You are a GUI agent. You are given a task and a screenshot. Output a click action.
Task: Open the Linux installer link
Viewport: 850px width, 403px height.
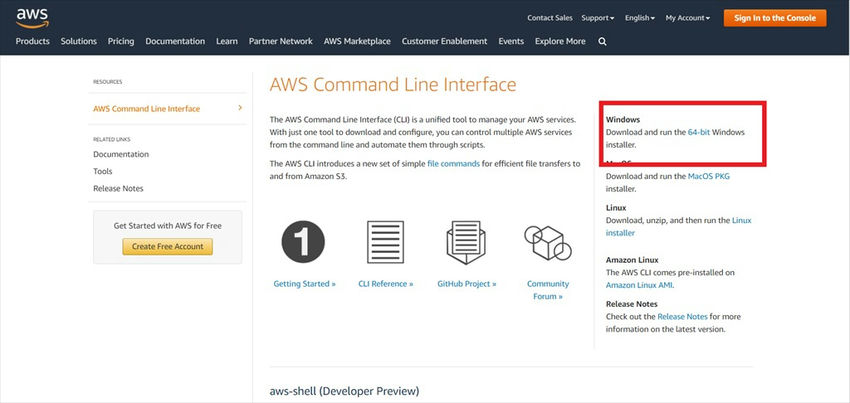pos(679,227)
